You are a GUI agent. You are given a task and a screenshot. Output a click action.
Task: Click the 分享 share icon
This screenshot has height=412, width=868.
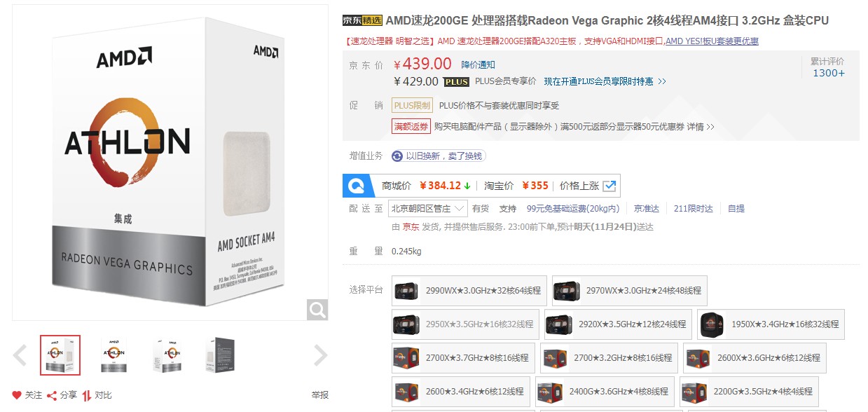(52, 395)
